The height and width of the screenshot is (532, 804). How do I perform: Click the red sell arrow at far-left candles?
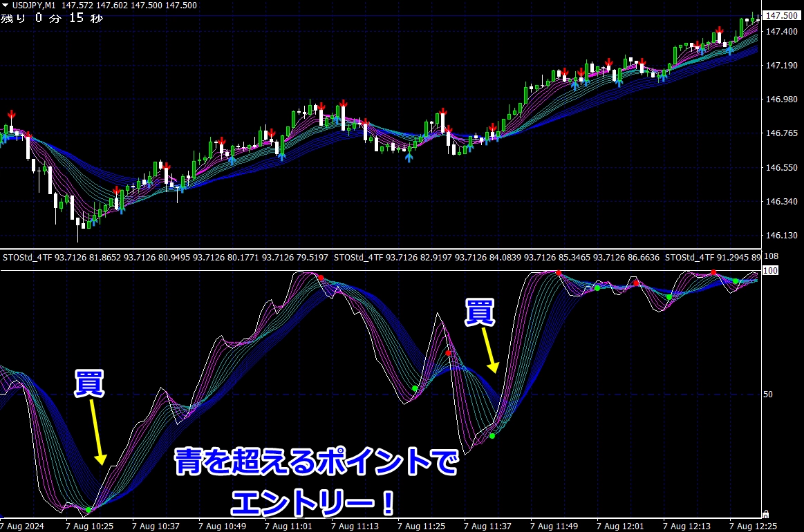[11, 115]
